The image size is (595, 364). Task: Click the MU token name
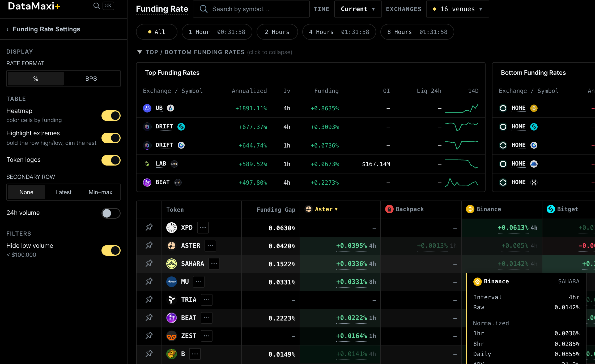(185, 282)
